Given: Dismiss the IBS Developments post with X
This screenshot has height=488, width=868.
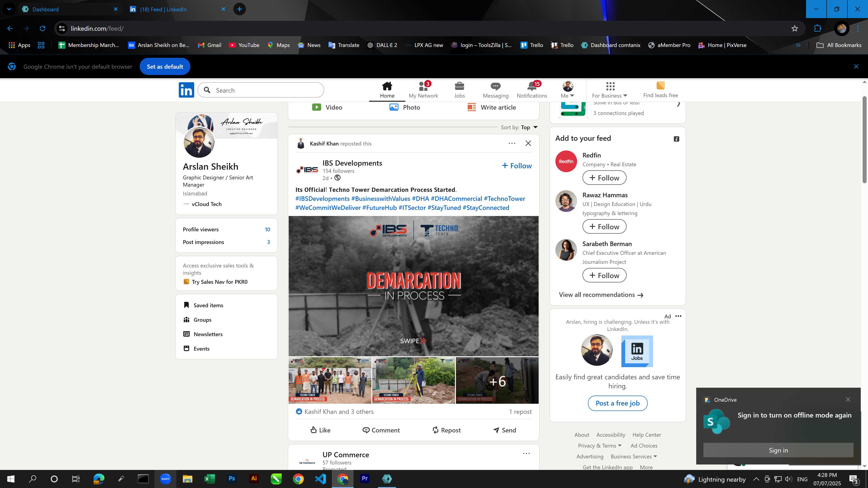Looking at the screenshot, I should pyautogui.click(x=528, y=143).
